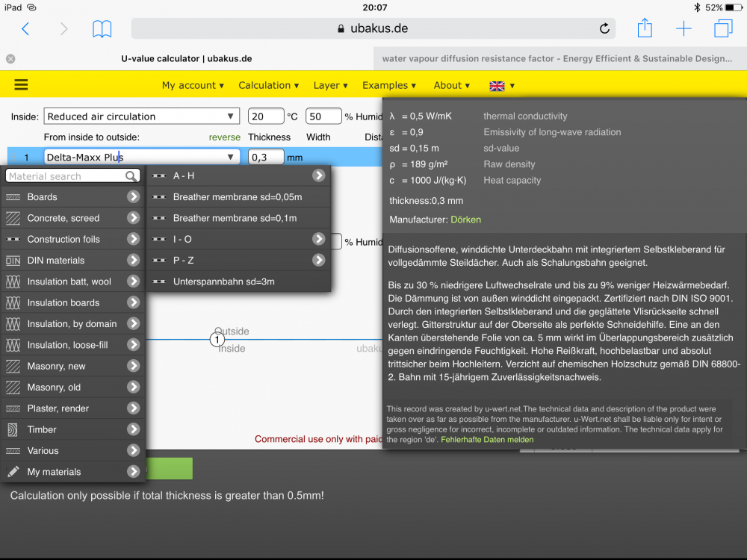Click the Masonry, old hatch icon
This screenshot has width=747, height=560.
(13, 387)
